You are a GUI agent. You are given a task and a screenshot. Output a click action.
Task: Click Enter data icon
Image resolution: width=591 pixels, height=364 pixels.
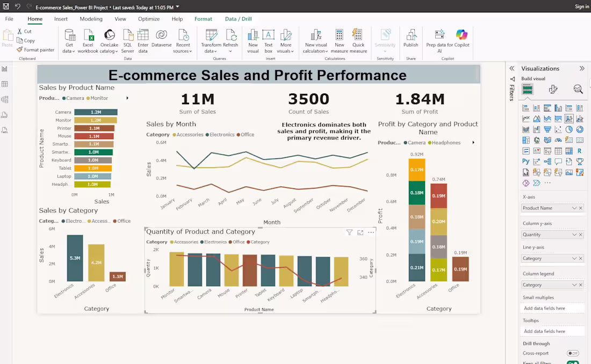point(143,35)
